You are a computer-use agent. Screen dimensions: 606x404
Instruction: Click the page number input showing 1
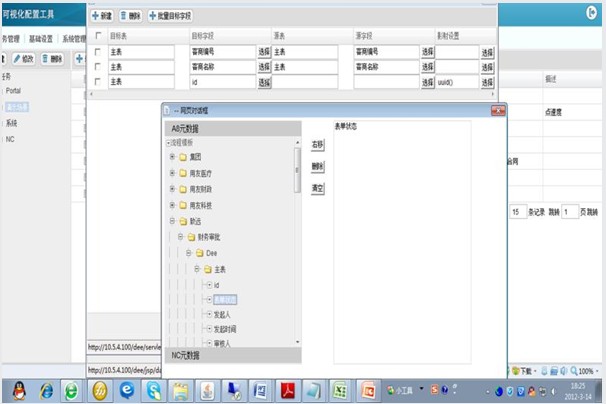[x=569, y=212]
